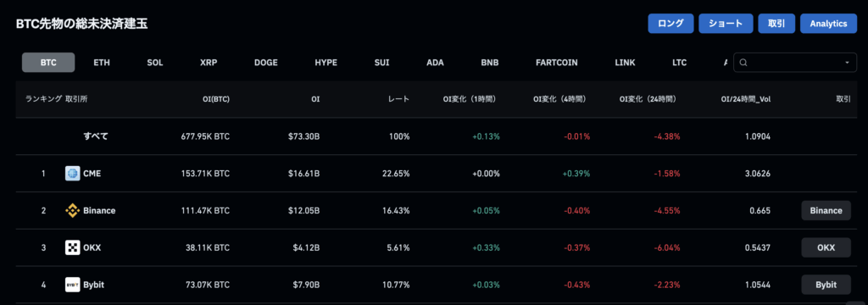Click the Bybit logo icon
This screenshot has width=868, height=305.
[x=73, y=285]
